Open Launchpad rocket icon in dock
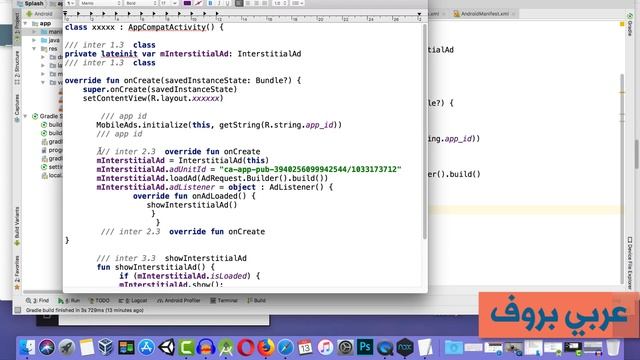640x360 pixels. pyautogui.click(x=67, y=347)
